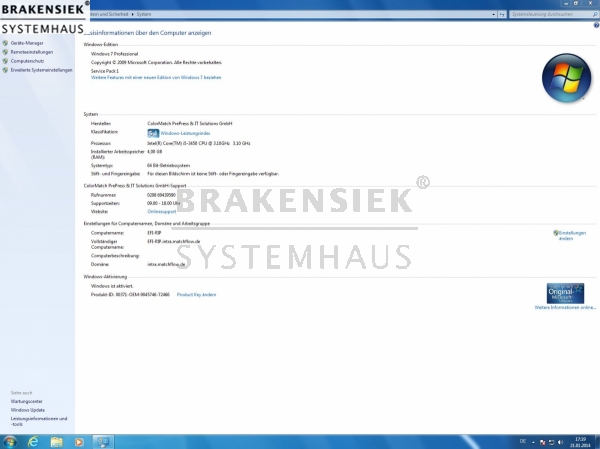Click the DE language indicator
Image resolution: width=600 pixels, height=449 pixels.
coord(523,442)
